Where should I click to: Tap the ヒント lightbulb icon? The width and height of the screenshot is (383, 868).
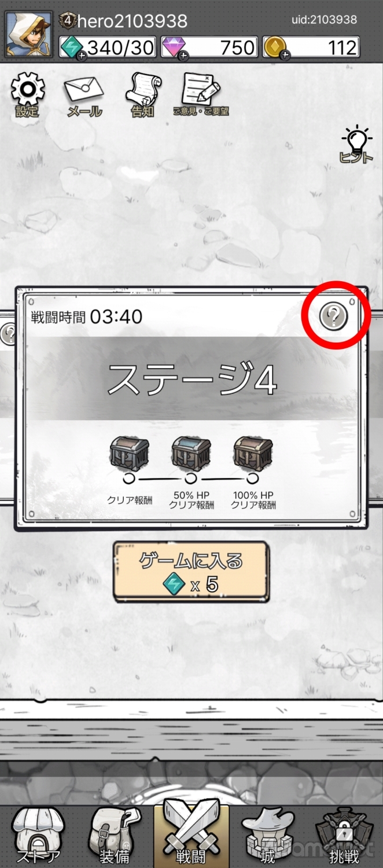click(x=356, y=145)
